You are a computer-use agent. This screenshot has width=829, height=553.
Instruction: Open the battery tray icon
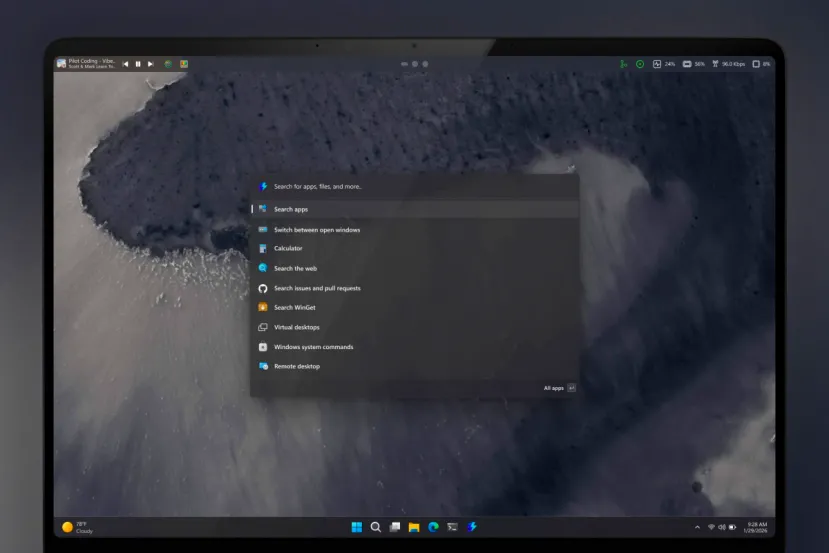click(x=732, y=527)
